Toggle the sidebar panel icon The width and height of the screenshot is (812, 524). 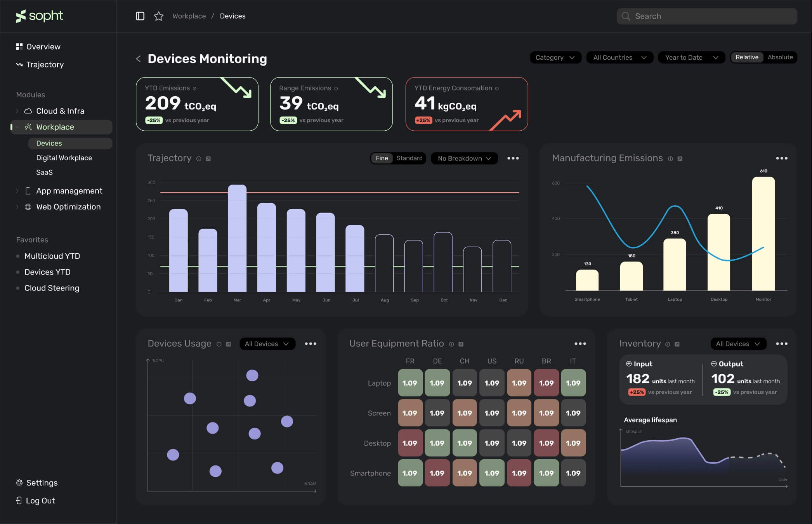pyautogui.click(x=140, y=16)
